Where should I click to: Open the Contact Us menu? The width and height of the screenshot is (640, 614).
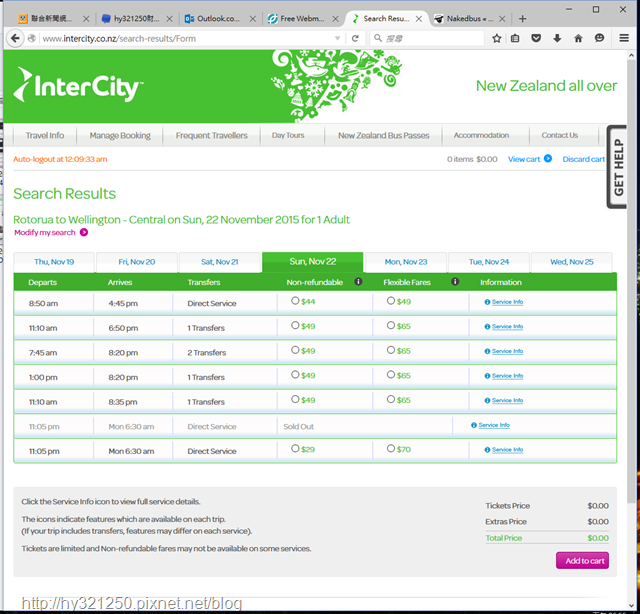coord(560,136)
